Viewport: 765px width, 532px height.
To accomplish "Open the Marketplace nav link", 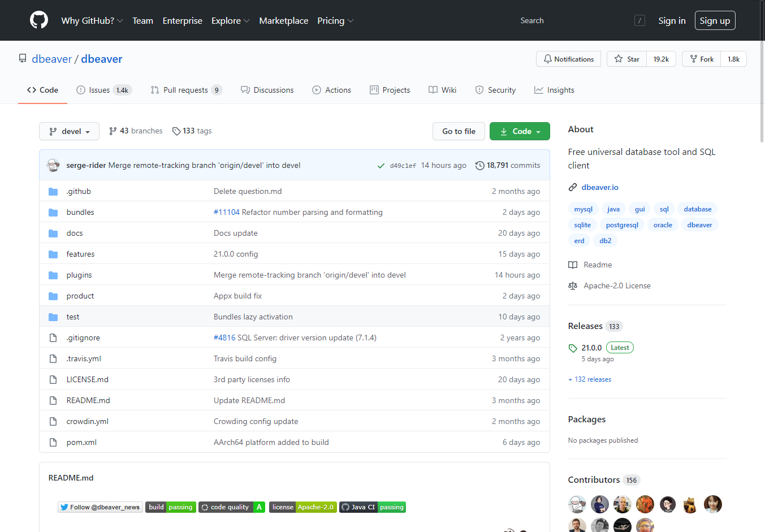I will 284,21.
